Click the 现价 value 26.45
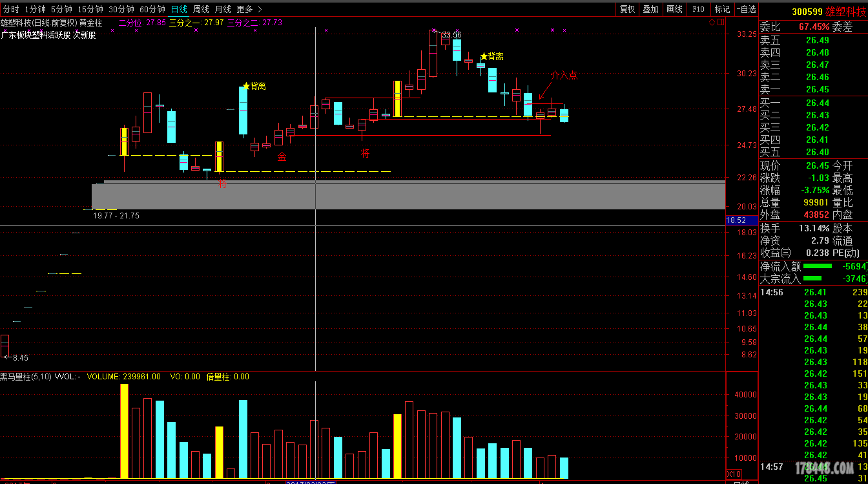This screenshot has height=484, width=868. (818, 165)
